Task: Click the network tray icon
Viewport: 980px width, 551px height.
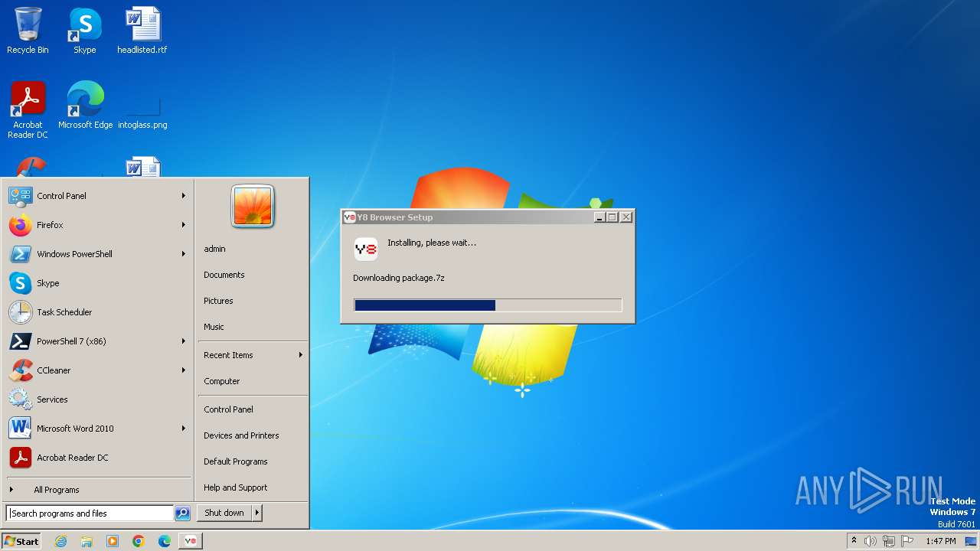Action: point(889,541)
